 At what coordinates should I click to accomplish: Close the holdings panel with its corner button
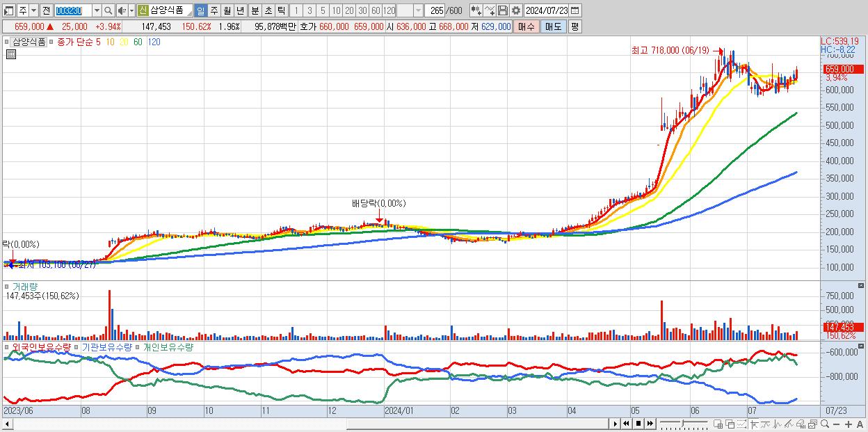tap(862, 346)
